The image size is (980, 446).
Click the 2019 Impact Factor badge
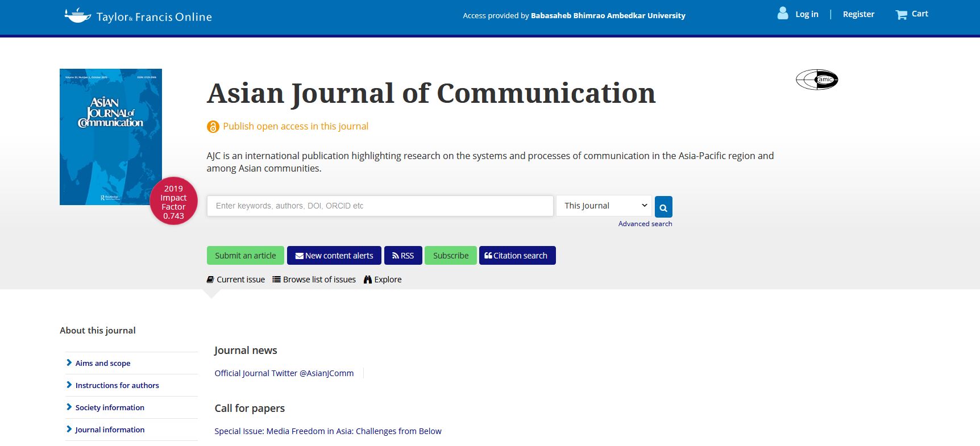(173, 201)
